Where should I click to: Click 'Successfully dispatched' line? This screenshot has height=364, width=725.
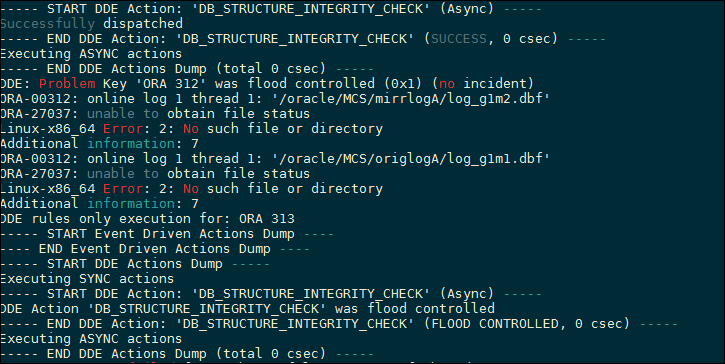pyautogui.click(x=92, y=24)
